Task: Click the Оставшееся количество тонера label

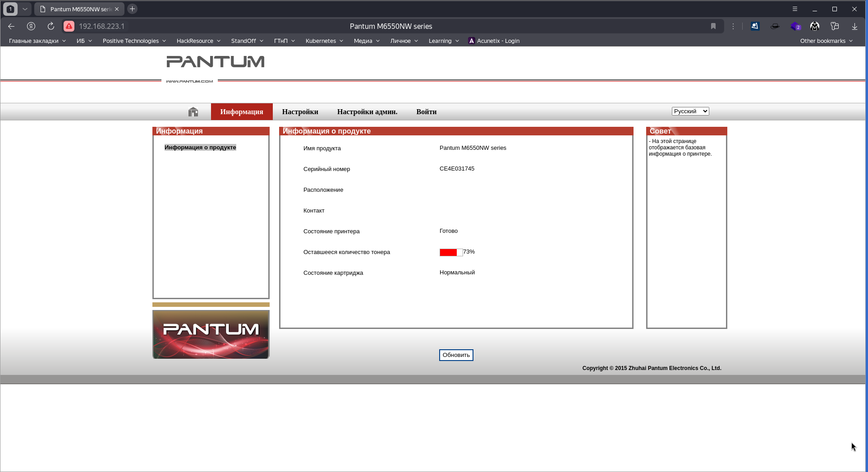Action: (x=347, y=252)
